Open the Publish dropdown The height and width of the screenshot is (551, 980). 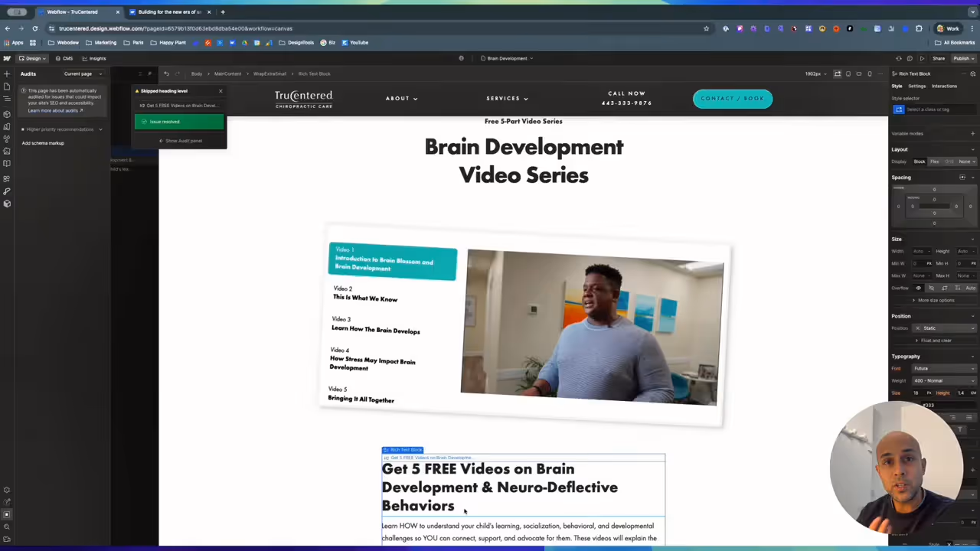[x=963, y=58]
